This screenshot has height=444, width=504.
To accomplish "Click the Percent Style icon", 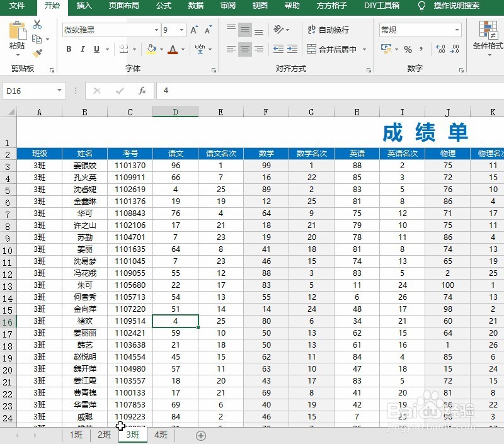I will coord(407,48).
